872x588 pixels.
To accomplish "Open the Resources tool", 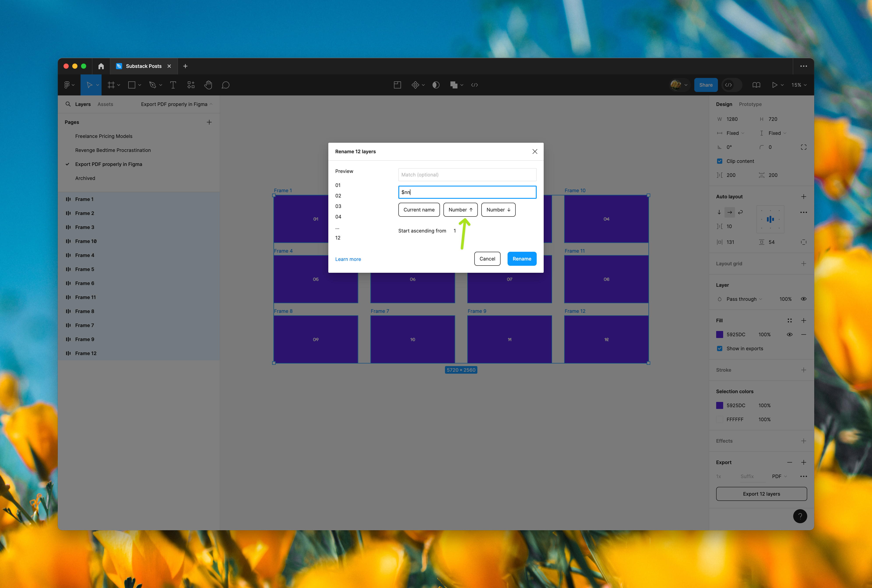I will point(191,85).
